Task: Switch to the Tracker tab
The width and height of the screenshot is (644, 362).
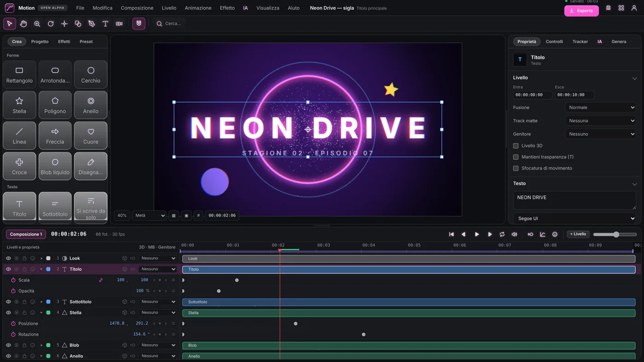Action: [580, 41]
